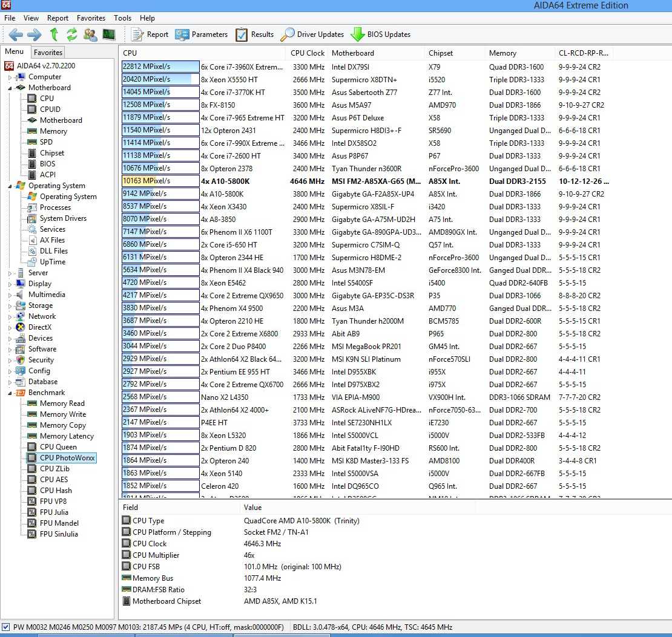Open the Processes item
The width and height of the screenshot is (672, 637).
pyautogui.click(x=55, y=207)
